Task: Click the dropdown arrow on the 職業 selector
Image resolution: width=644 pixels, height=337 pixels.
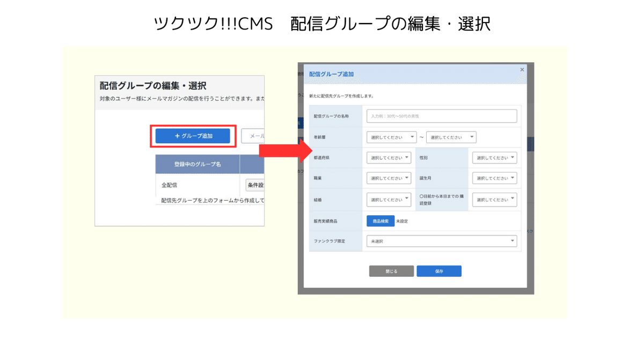Action: (x=408, y=177)
